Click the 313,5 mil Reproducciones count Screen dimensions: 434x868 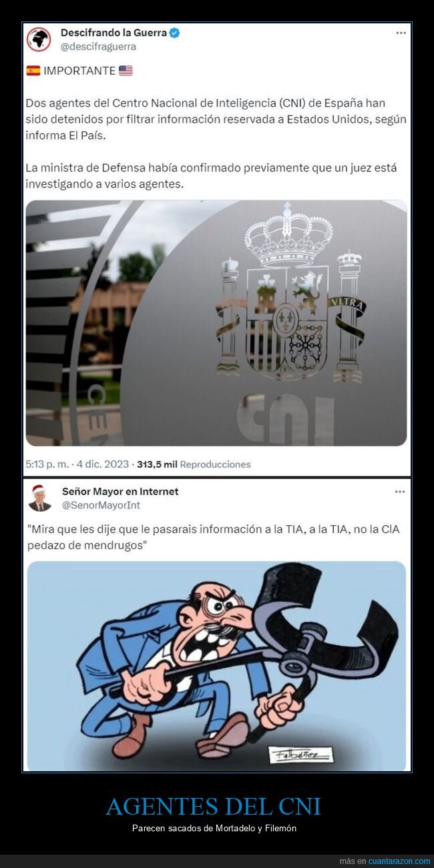pos(194,464)
